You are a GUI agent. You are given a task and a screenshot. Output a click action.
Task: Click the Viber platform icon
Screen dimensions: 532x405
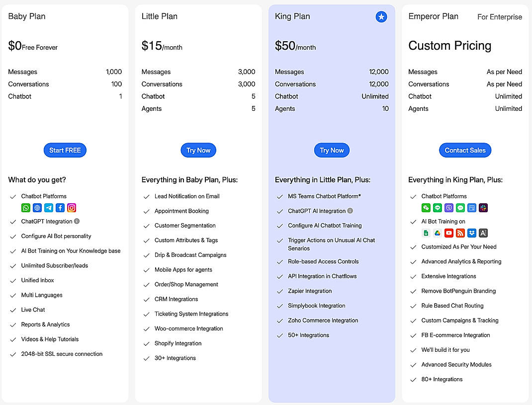point(449,208)
